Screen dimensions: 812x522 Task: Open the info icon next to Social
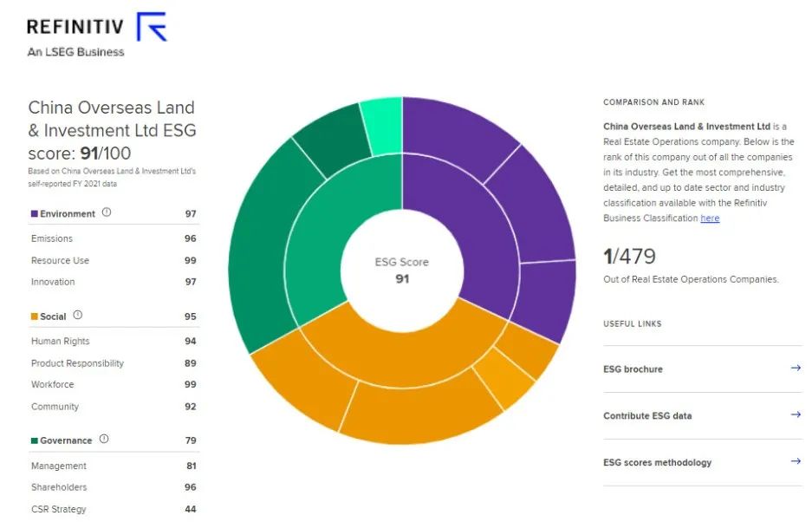pyautogui.click(x=78, y=315)
